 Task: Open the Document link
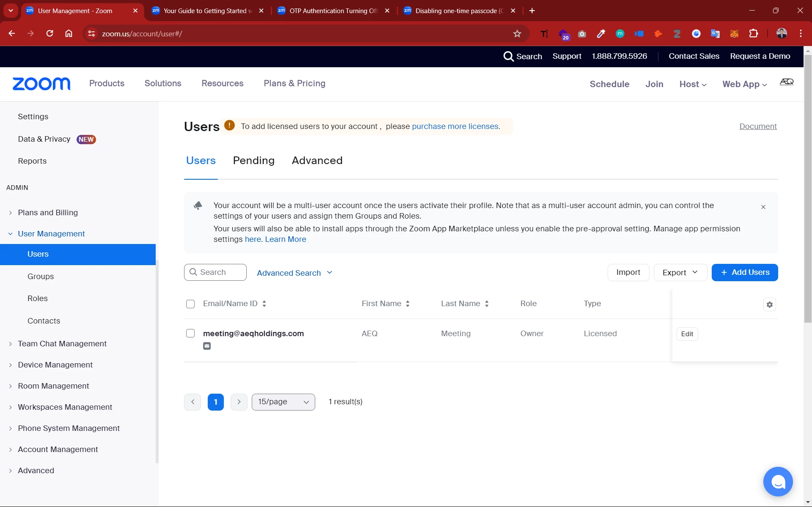click(758, 126)
